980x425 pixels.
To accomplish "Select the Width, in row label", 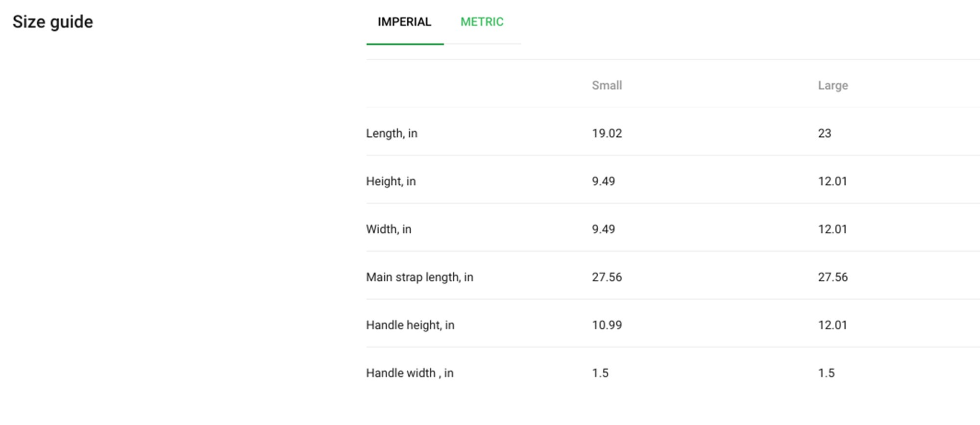I will tap(389, 229).
